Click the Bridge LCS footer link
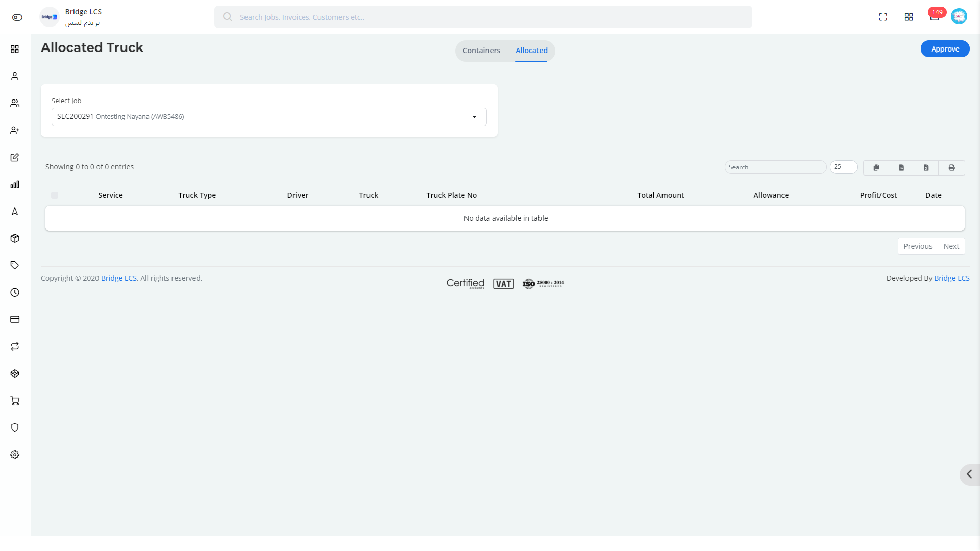The width and height of the screenshot is (980, 551). pyautogui.click(x=118, y=278)
